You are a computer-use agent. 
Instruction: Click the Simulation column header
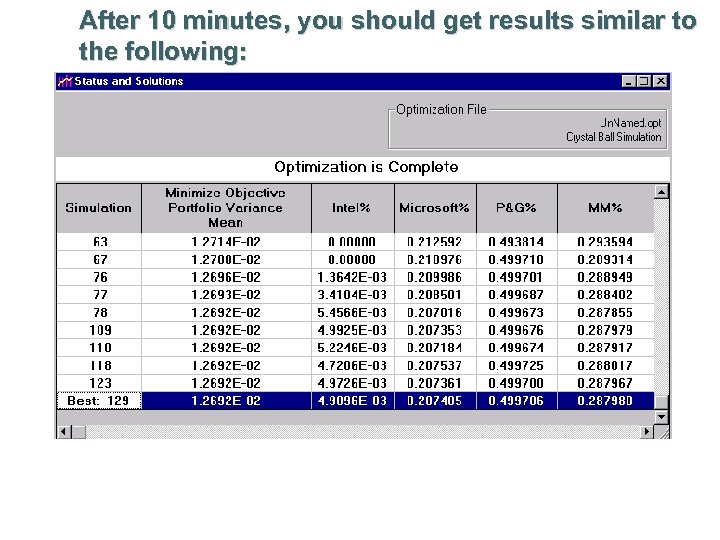(99, 208)
